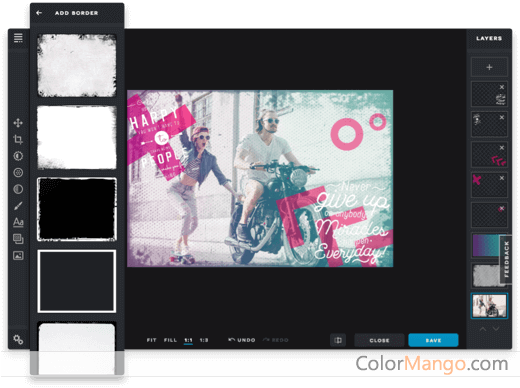Open the Add Image tool
Screen dimensions: 520x388
tap(18, 256)
